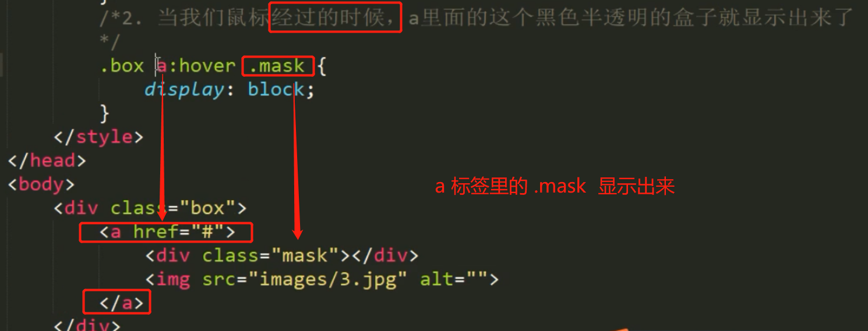This screenshot has height=331, width=868.
Task: Click the div class="box" opening tag
Action: click(x=150, y=208)
